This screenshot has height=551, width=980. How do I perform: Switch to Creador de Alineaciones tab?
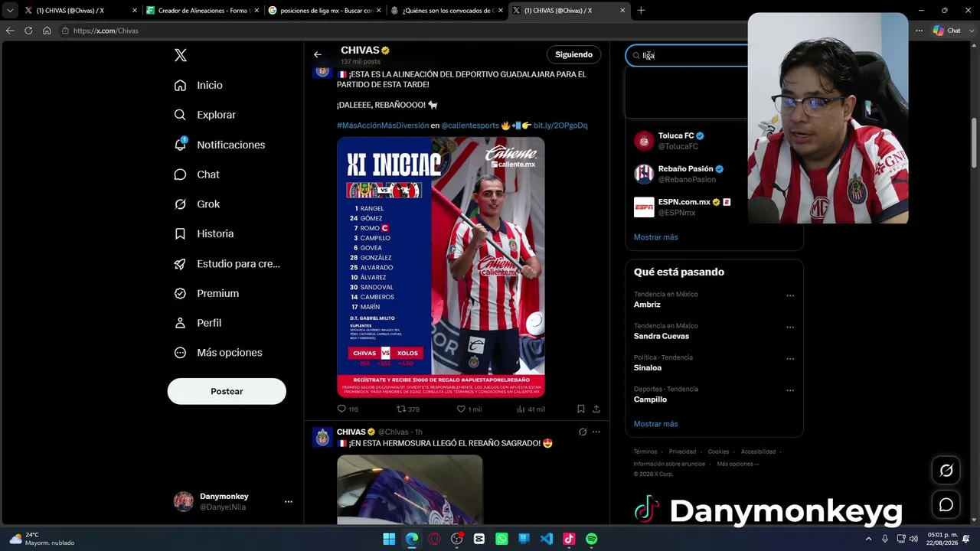(202, 11)
